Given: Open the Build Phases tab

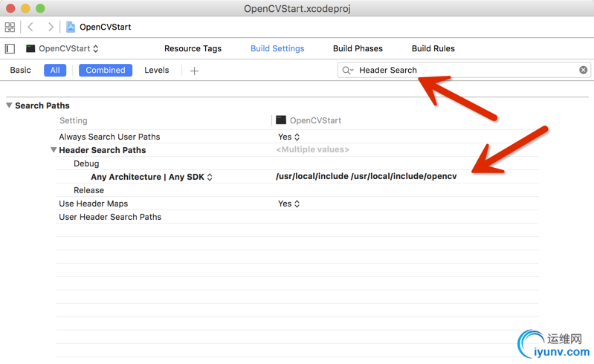Looking at the screenshot, I should (x=358, y=48).
